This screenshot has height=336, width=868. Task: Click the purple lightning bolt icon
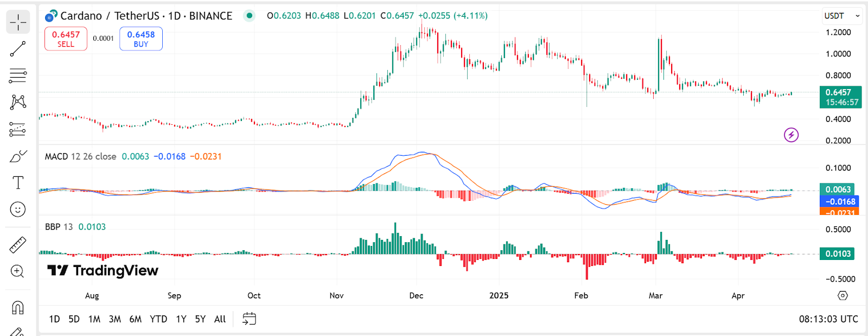(792, 135)
